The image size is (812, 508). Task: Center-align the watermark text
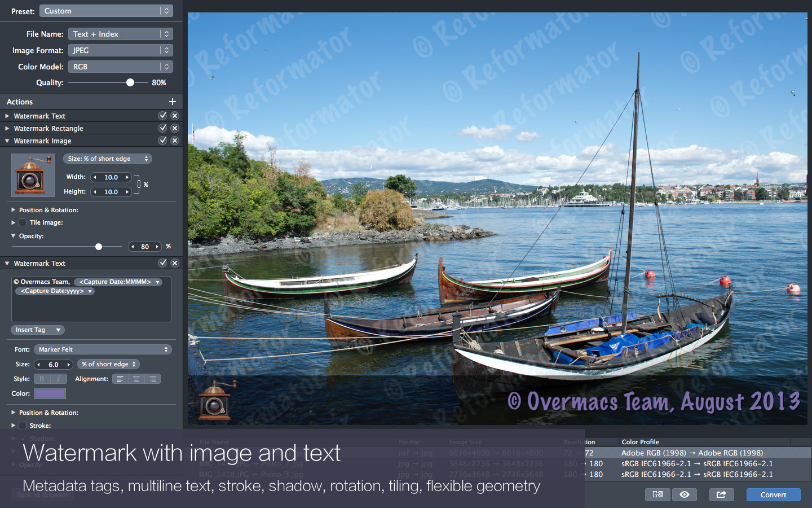point(136,379)
